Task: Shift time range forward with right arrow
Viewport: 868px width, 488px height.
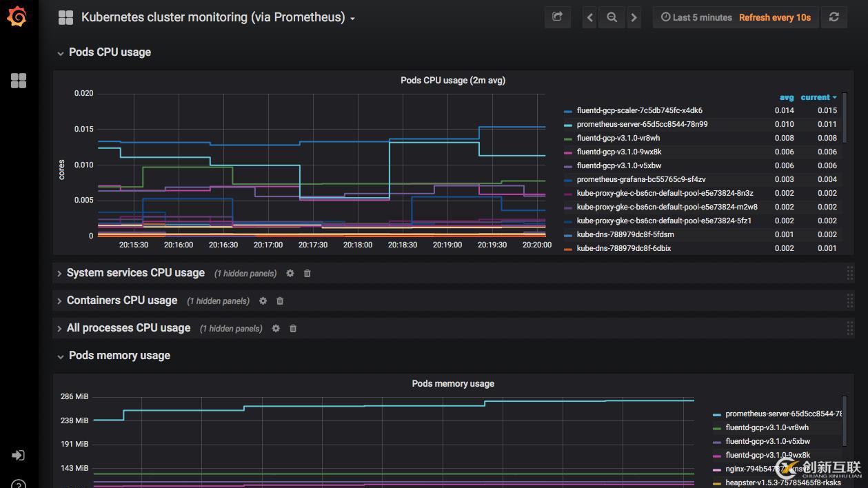Action: [634, 17]
